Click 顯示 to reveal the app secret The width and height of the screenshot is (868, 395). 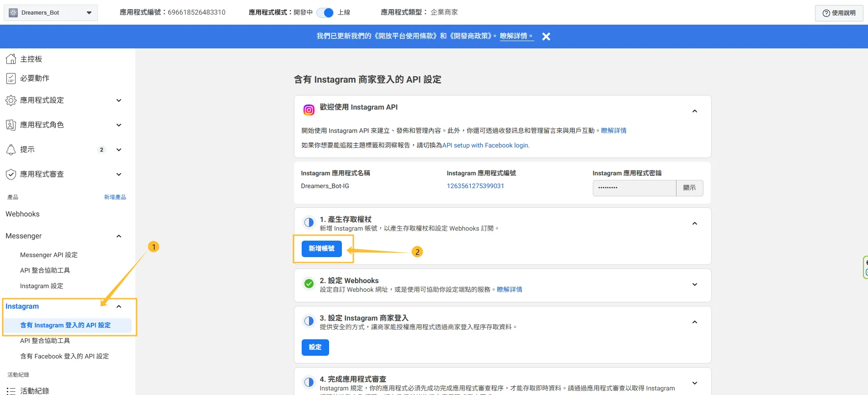click(x=689, y=188)
